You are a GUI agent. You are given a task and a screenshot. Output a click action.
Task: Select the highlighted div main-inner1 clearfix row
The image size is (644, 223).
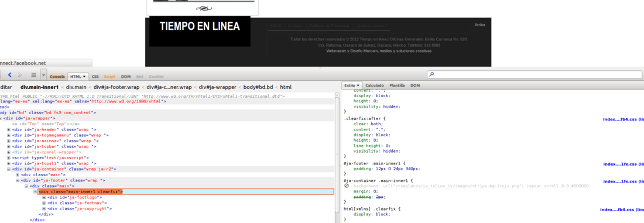pos(185,192)
